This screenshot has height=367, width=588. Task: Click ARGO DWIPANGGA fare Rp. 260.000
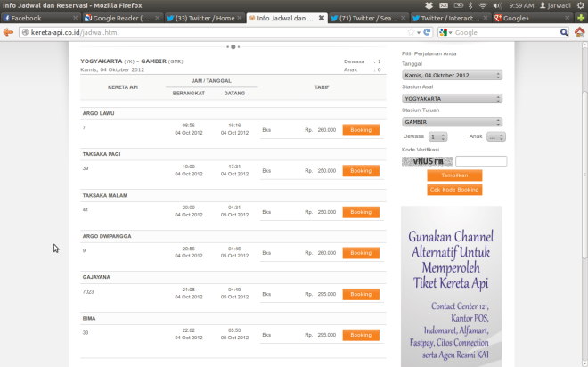point(320,253)
